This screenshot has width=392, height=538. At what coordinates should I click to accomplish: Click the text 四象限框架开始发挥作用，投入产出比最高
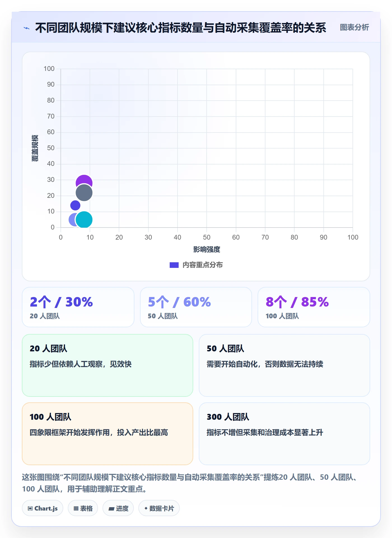click(99, 432)
